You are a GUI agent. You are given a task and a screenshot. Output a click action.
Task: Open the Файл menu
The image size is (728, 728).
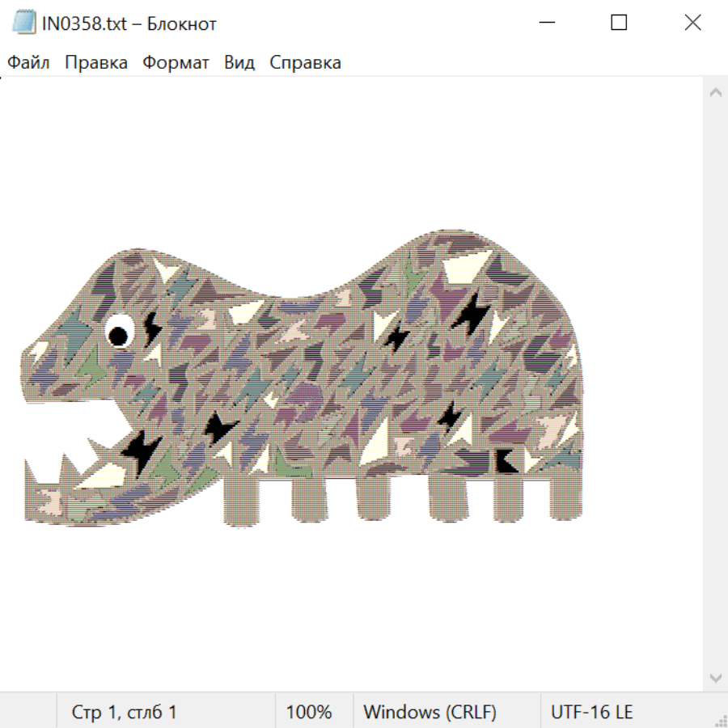28,63
